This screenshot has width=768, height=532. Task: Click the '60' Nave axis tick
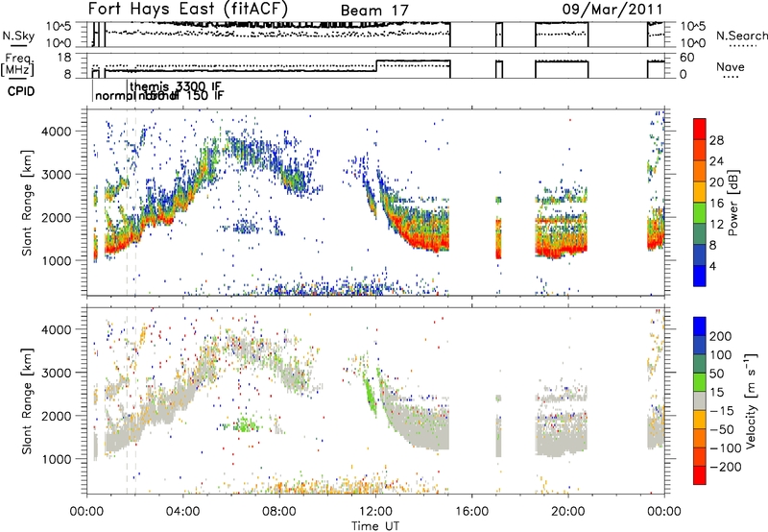pyautogui.click(x=687, y=58)
